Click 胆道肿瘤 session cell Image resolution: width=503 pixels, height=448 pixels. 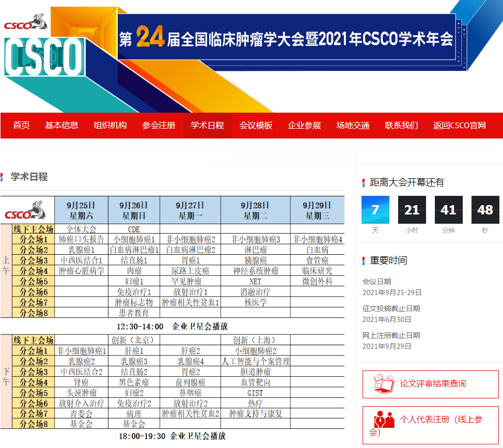coord(255,372)
